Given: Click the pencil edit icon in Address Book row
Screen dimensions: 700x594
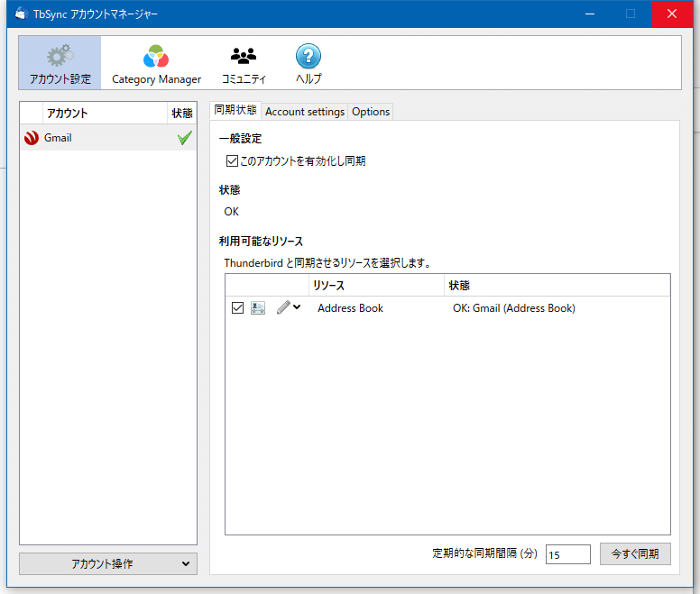Looking at the screenshot, I should (x=283, y=307).
